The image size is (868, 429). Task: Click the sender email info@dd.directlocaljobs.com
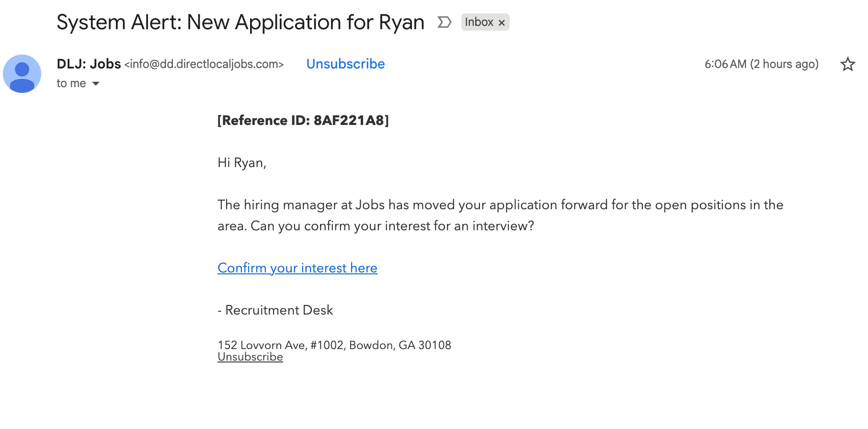[204, 64]
